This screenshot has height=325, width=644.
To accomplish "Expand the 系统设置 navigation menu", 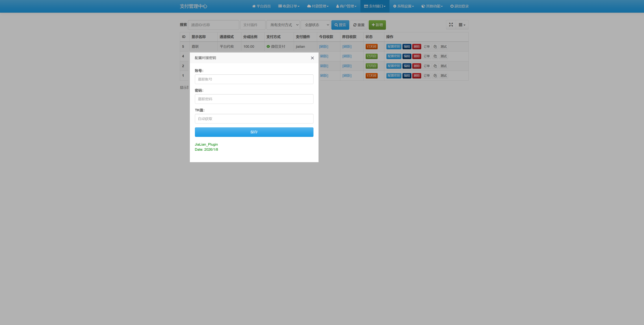I will click(x=403, y=6).
